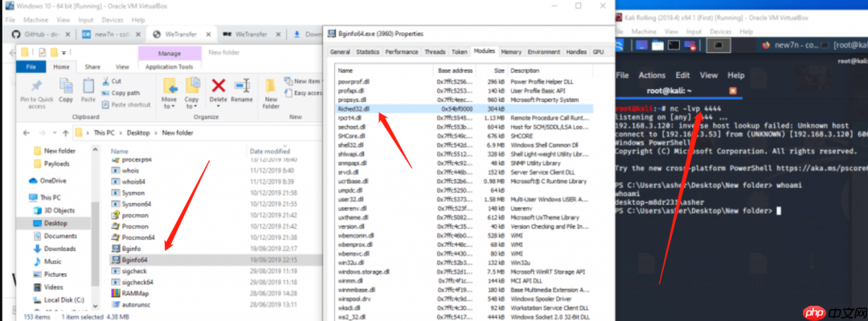Click the Paste clipboard icon
868x321 pixels.
coord(89,86)
